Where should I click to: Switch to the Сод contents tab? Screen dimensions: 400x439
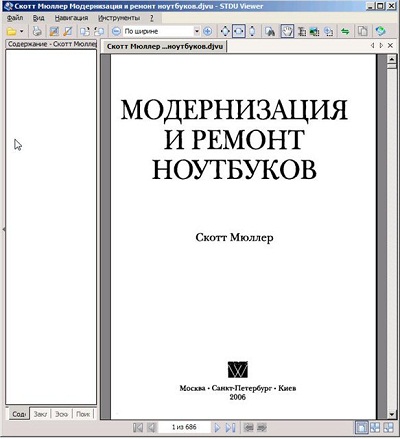(19, 414)
